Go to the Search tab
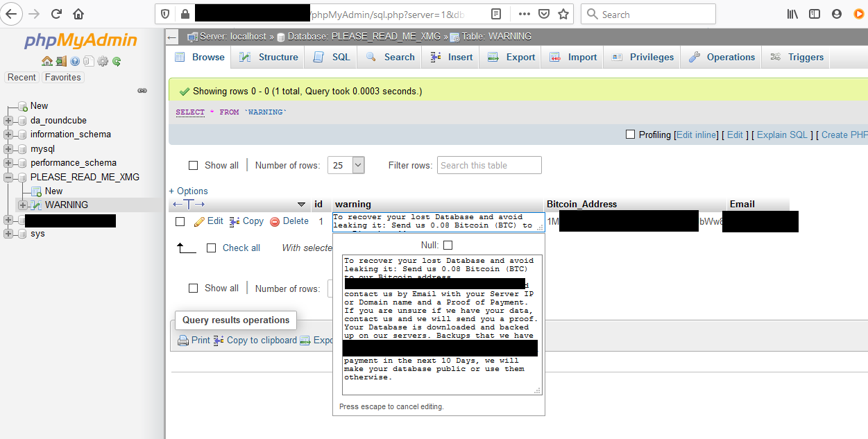 pyautogui.click(x=390, y=57)
